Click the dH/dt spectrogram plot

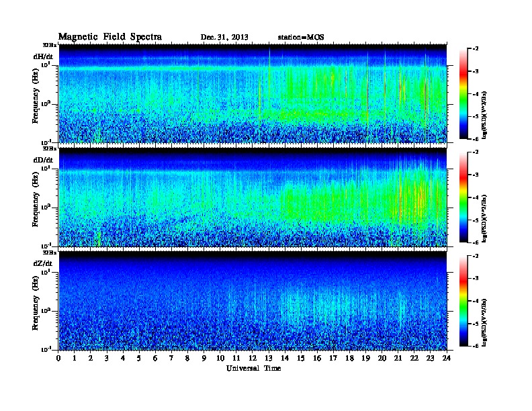click(x=253, y=93)
